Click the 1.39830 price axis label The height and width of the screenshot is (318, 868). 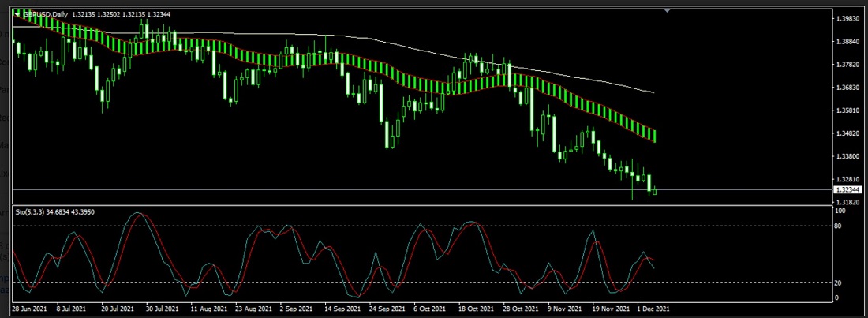tap(847, 17)
